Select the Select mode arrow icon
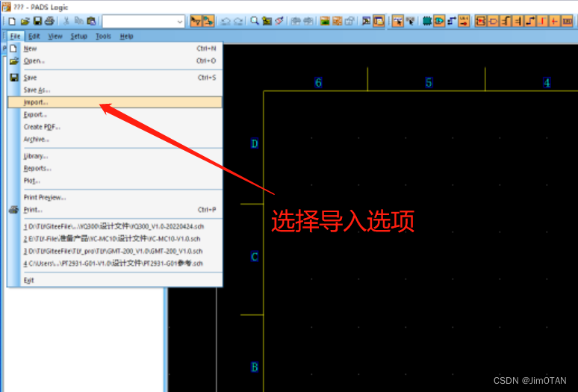Image resolution: width=578 pixels, height=392 pixels. 397,22
